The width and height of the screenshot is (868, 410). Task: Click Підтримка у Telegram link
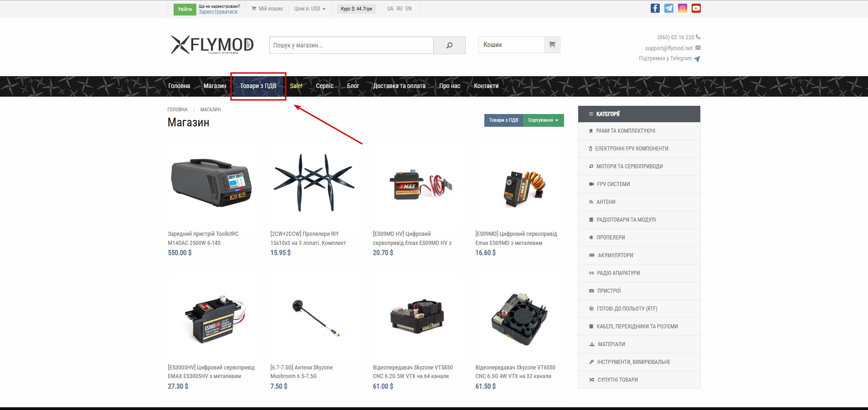[x=665, y=58]
